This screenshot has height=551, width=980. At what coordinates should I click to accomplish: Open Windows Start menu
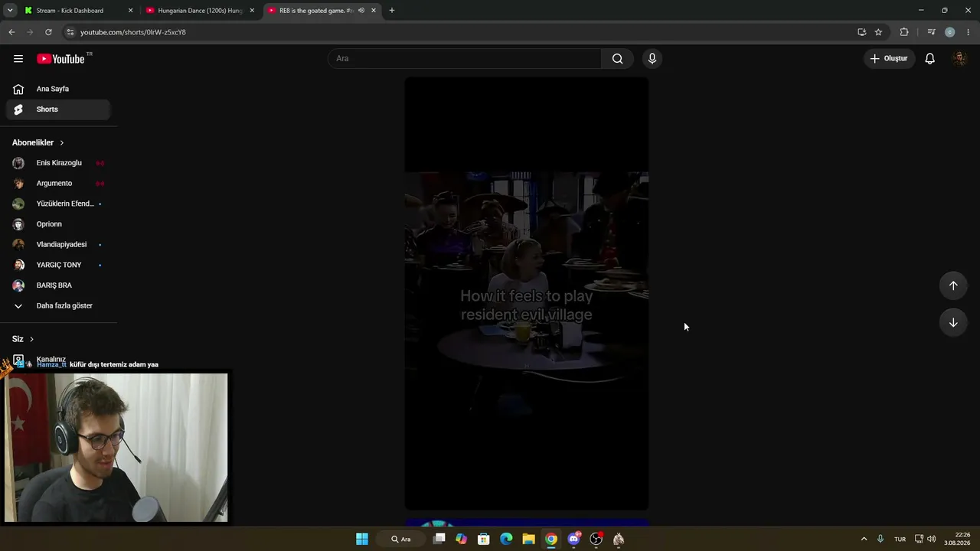click(362, 539)
